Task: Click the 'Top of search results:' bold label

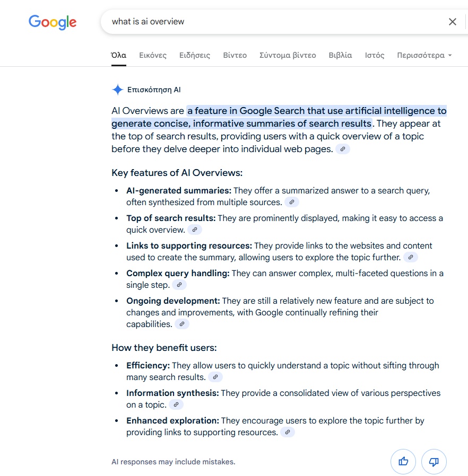Action: 171,218
